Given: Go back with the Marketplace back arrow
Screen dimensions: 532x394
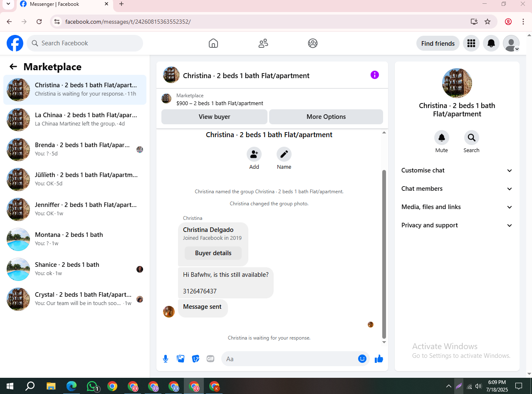Looking at the screenshot, I should [13, 66].
